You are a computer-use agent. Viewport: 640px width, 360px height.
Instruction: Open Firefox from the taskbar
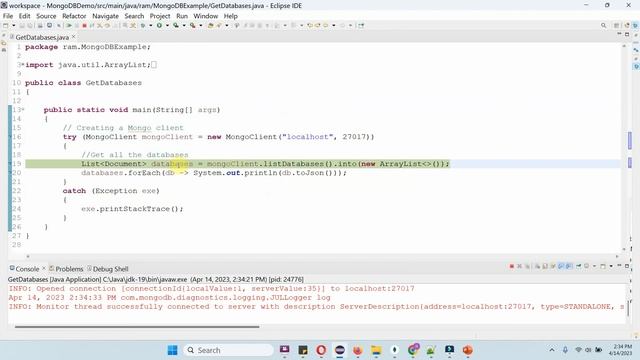(358, 350)
